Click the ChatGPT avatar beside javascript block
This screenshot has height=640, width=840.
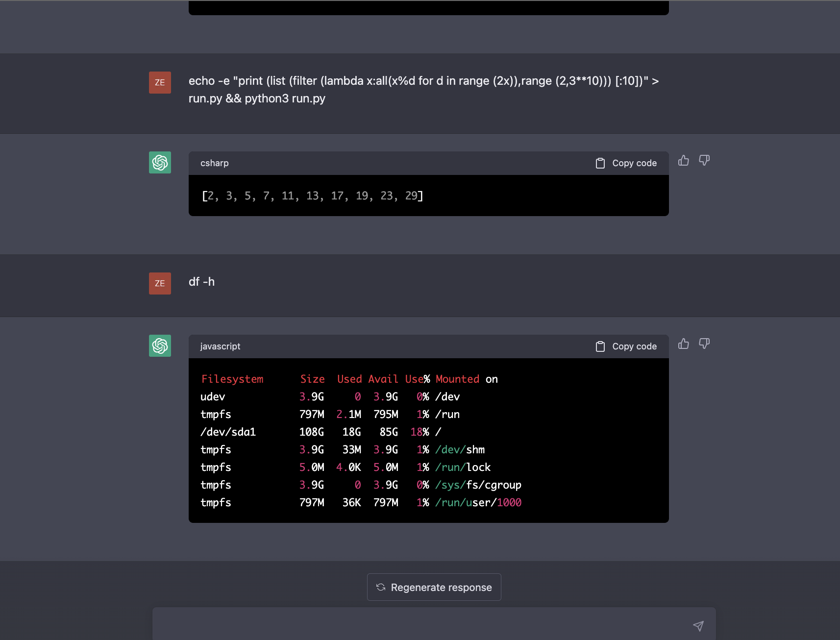(x=160, y=345)
